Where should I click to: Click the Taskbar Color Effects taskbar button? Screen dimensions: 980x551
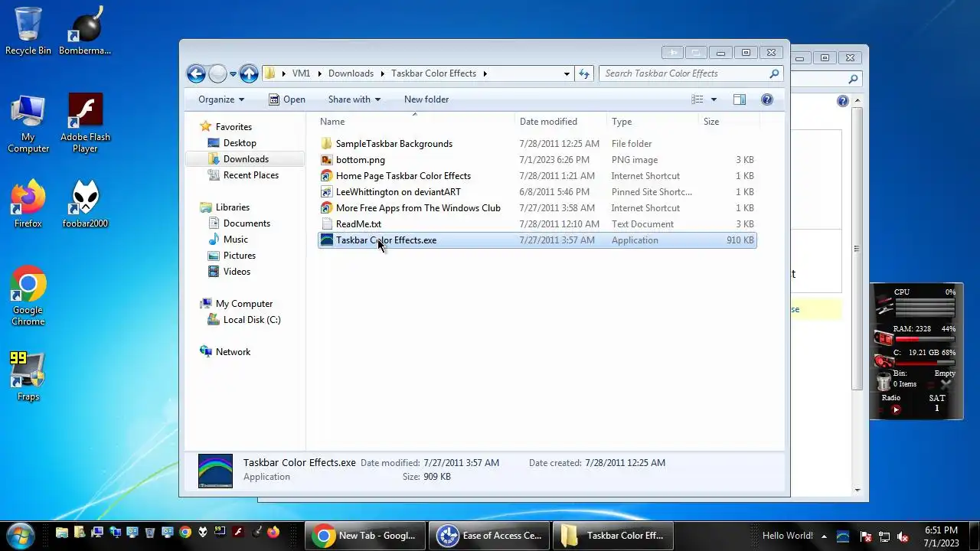612,536
